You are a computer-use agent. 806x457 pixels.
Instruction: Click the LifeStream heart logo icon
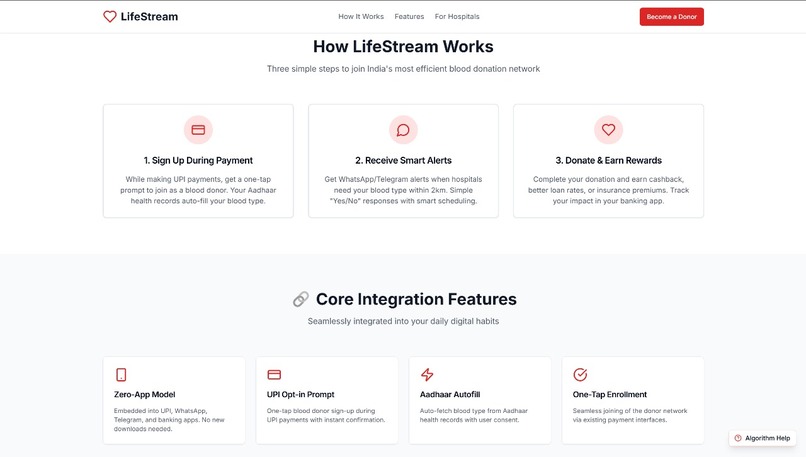tap(109, 16)
